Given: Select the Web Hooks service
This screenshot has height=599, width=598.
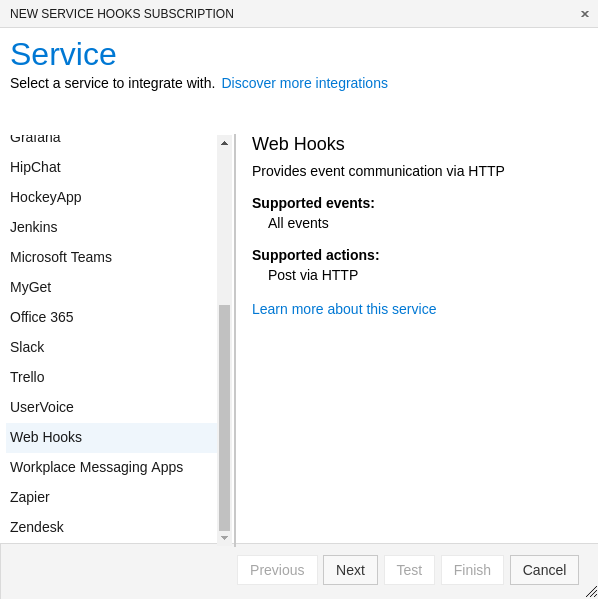Looking at the screenshot, I should (112, 437).
